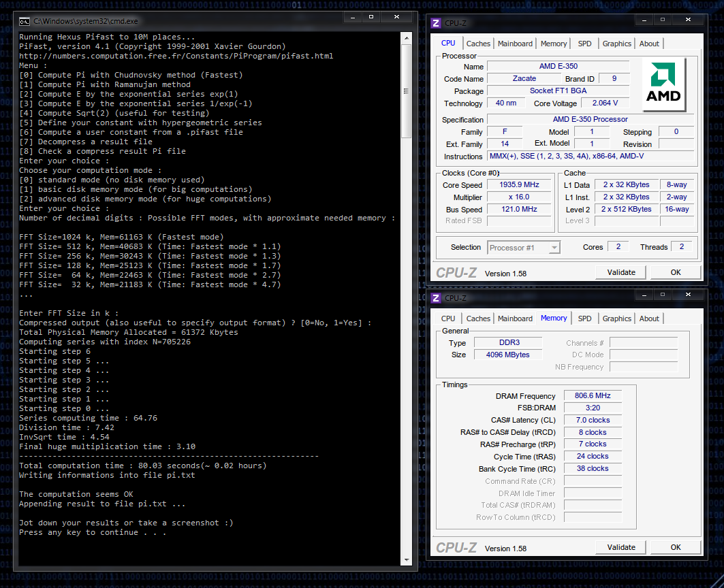Click the L1 Data cache 8-way value

click(676, 184)
